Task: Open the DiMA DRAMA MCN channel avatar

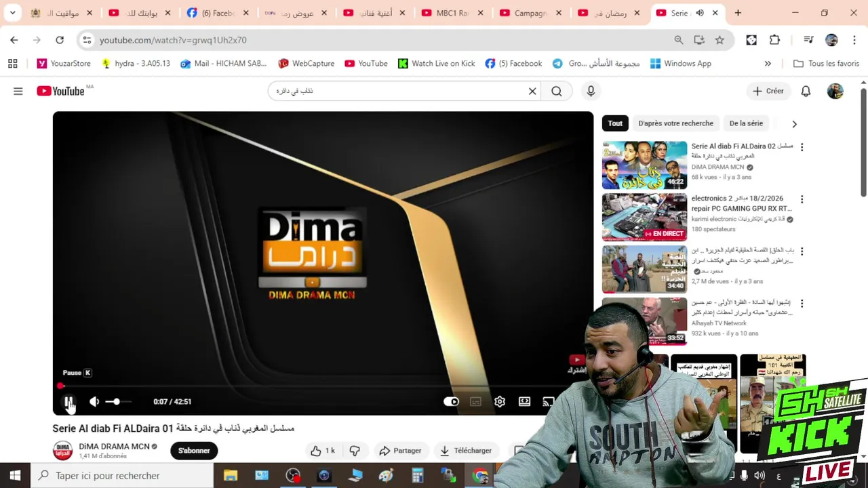Action: coord(62,451)
